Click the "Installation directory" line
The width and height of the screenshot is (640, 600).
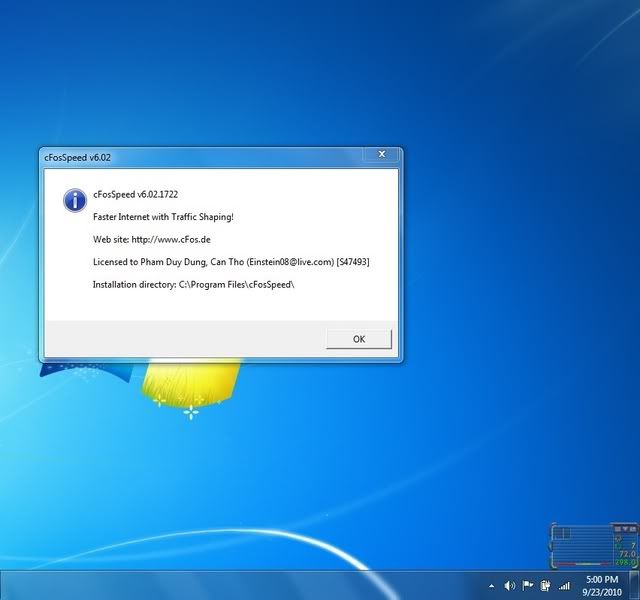193,284
